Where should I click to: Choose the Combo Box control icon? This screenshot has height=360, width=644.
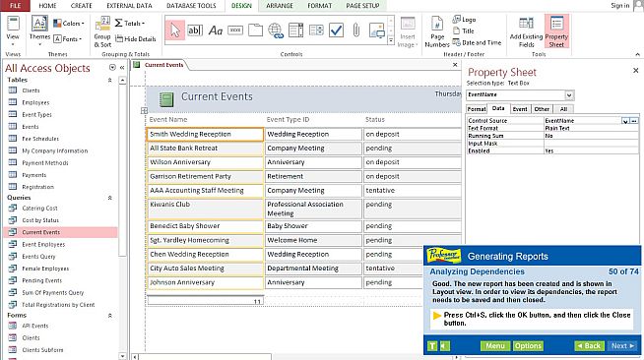point(295,30)
